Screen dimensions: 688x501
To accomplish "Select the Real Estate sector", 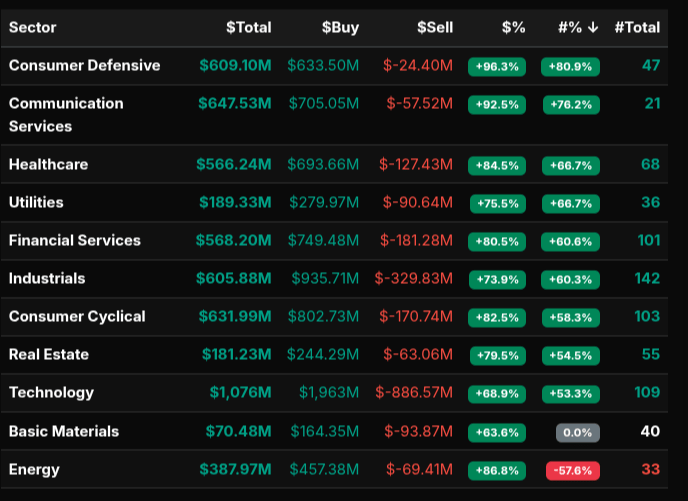I will (x=49, y=354).
